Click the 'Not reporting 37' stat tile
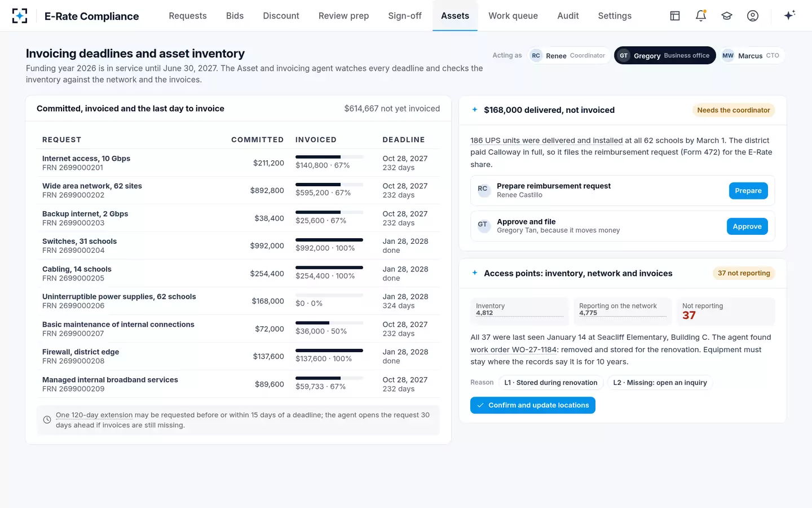The width and height of the screenshot is (812, 508). point(726,312)
